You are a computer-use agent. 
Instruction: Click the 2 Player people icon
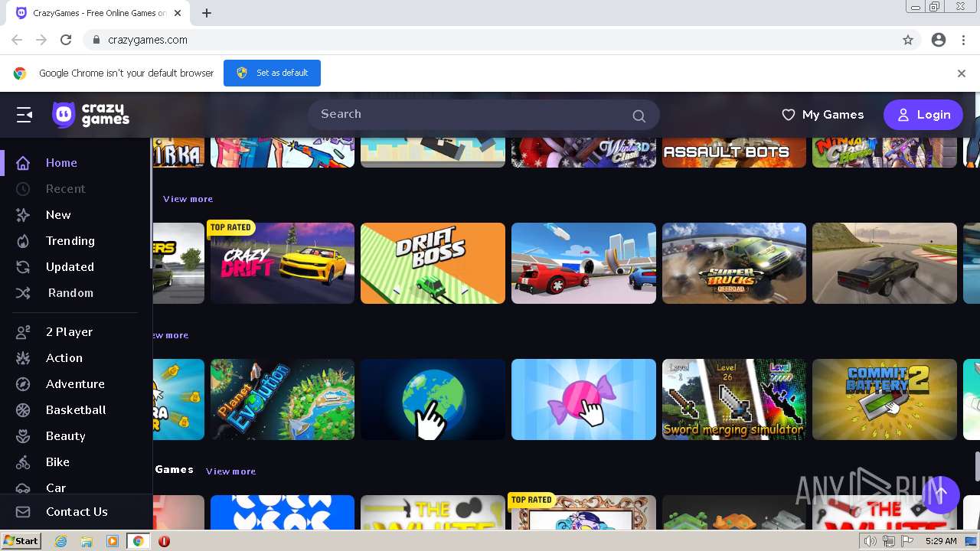(x=23, y=332)
